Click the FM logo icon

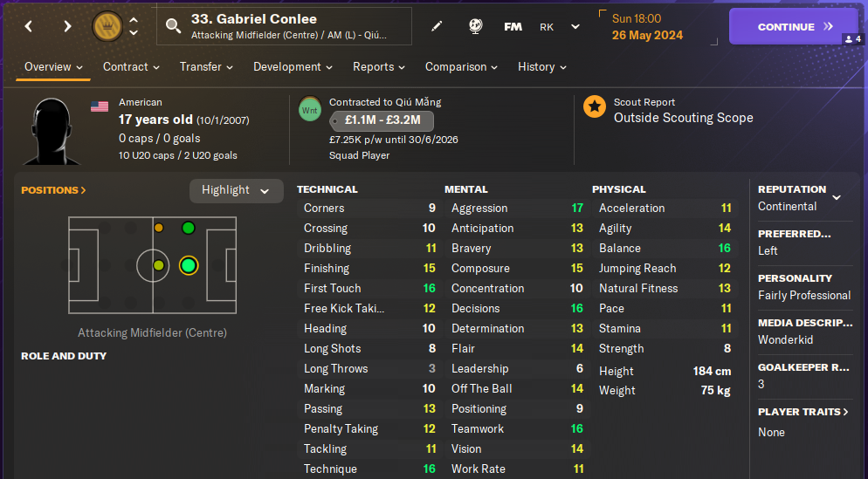click(513, 26)
